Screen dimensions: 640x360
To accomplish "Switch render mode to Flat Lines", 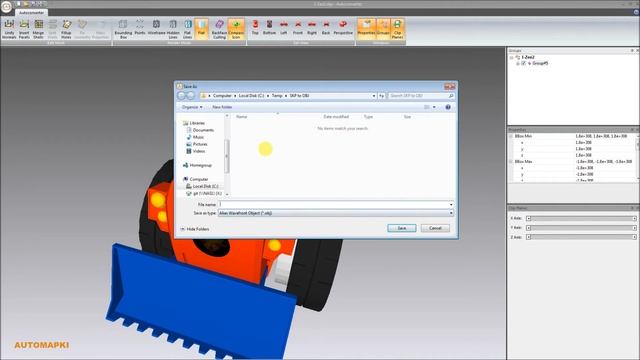I will pyautogui.click(x=187, y=29).
